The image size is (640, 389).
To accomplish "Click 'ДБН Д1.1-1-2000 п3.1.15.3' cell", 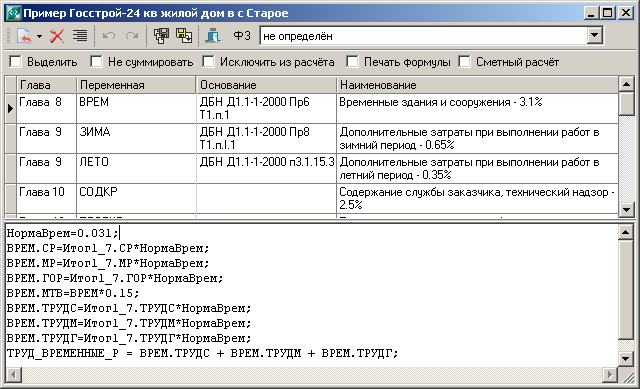I will coord(267,169).
